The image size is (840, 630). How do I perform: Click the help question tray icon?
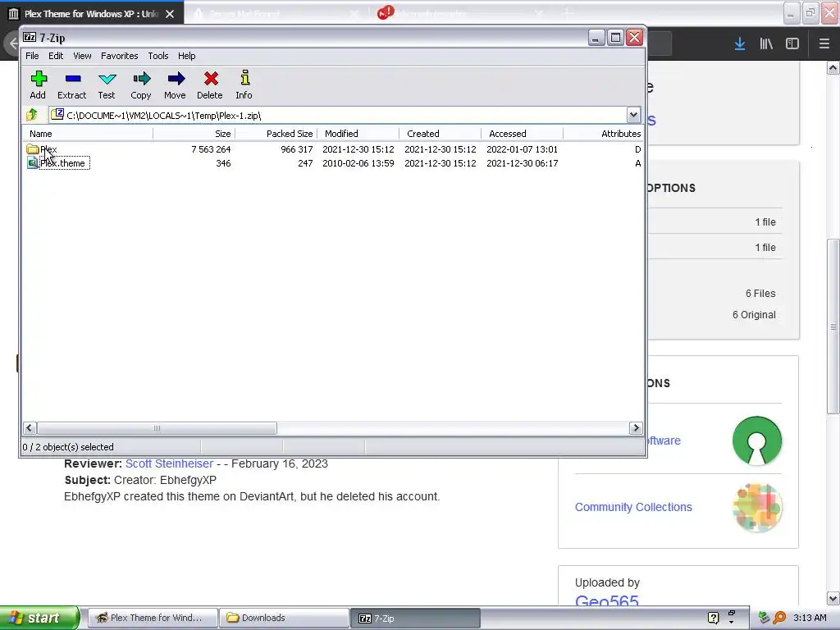pos(713,618)
